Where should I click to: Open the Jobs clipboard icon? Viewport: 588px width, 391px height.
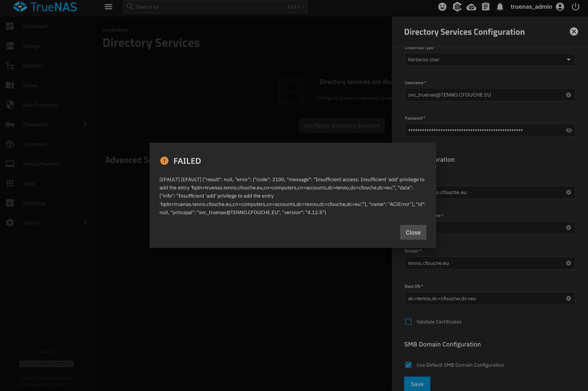(486, 7)
